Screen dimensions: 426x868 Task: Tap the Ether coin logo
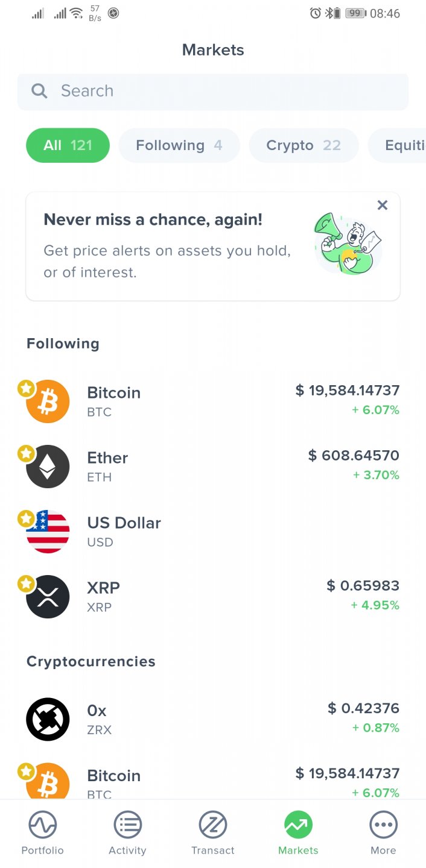coord(48,467)
